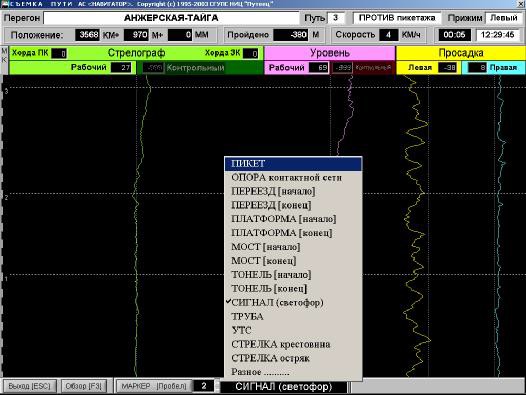Choose МОСТ [конец] marker type

click(x=293, y=261)
